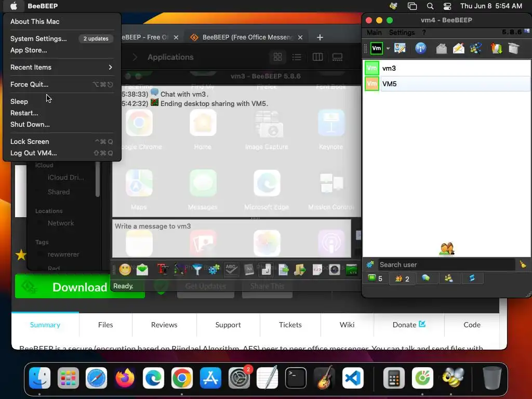
Task: Click the send folder icon with green arrow
Action: click(x=300, y=270)
